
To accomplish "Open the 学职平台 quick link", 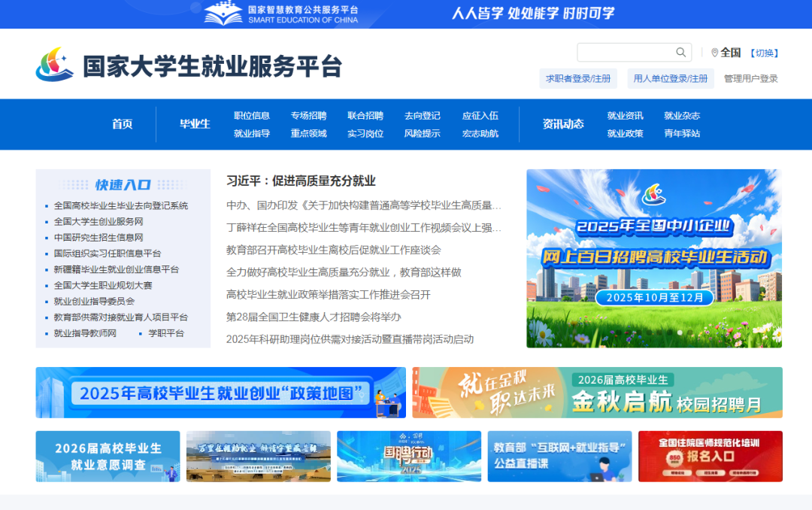I will (x=166, y=333).
